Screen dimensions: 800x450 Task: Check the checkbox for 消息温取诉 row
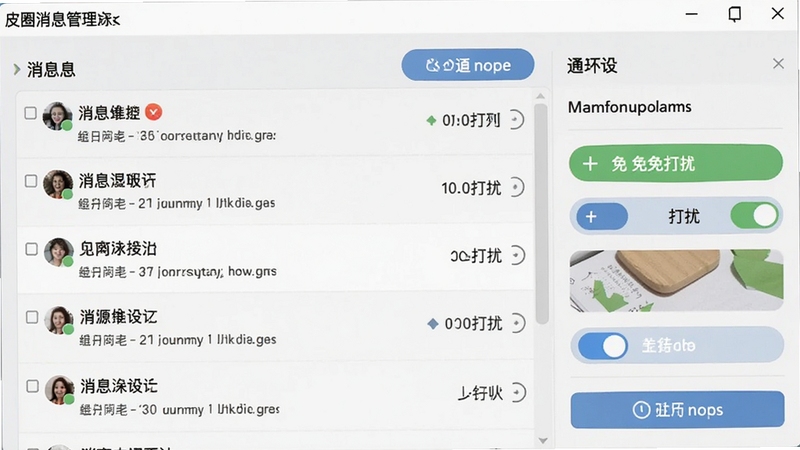31,181
